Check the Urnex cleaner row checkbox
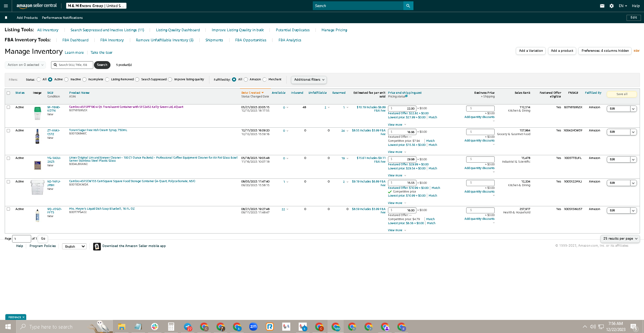The image size is (644, 333). coord(8,158)
